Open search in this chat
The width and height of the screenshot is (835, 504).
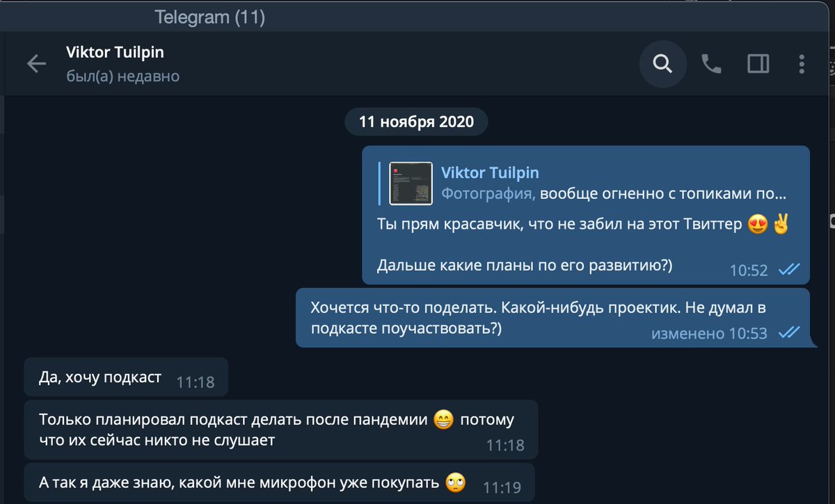pos(662,65)
